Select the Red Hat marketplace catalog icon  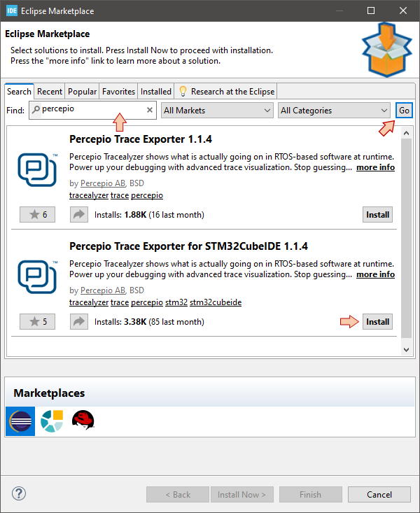tap(83, 420)
